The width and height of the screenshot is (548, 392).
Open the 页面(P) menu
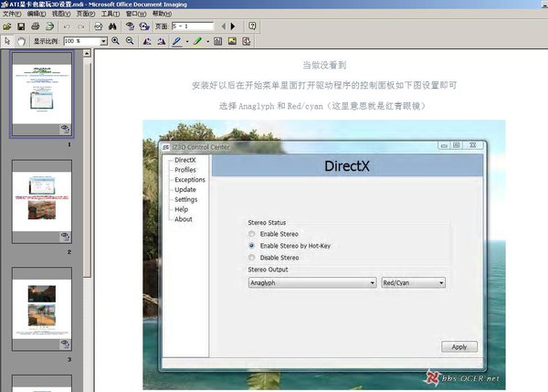(86, 14)
